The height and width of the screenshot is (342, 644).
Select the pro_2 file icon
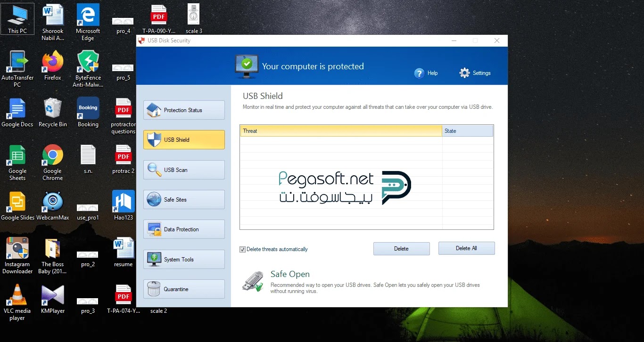[88, 259]
